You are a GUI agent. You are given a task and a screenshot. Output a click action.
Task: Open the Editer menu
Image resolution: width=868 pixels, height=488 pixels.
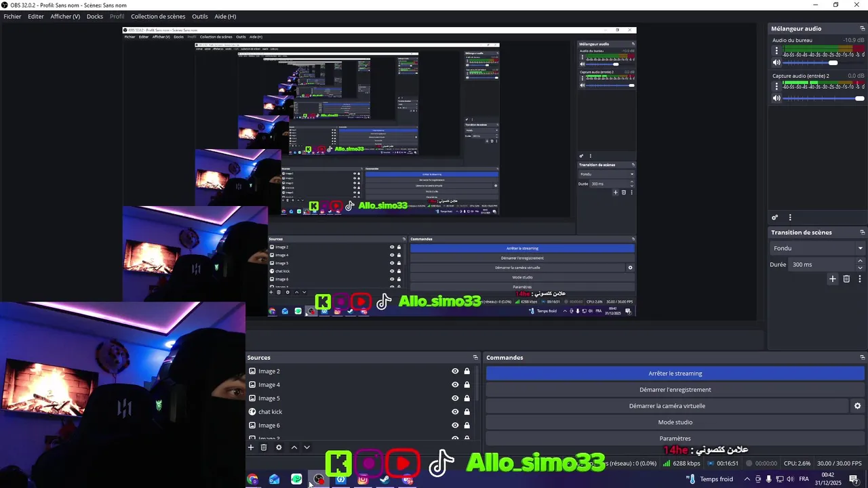[36, 16]
